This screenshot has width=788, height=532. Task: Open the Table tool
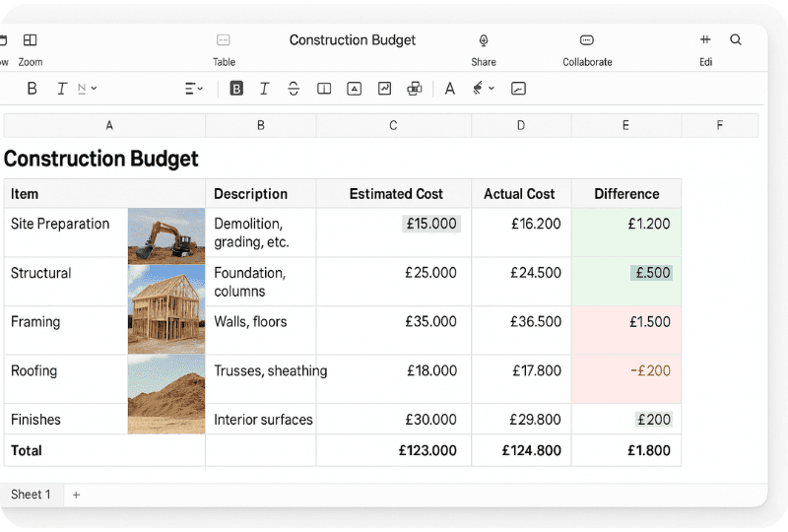coord(224,39)
